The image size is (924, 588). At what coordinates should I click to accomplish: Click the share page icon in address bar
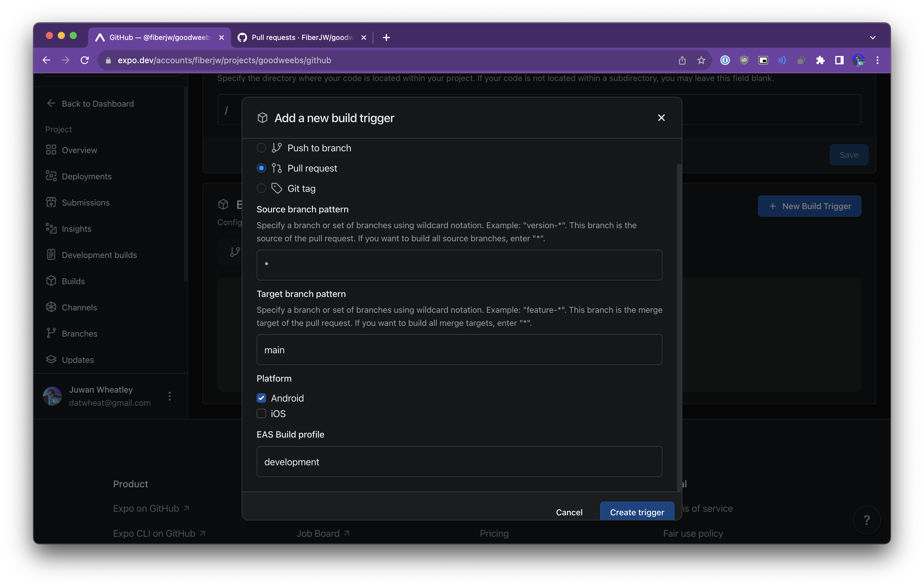tap(682, 60)
